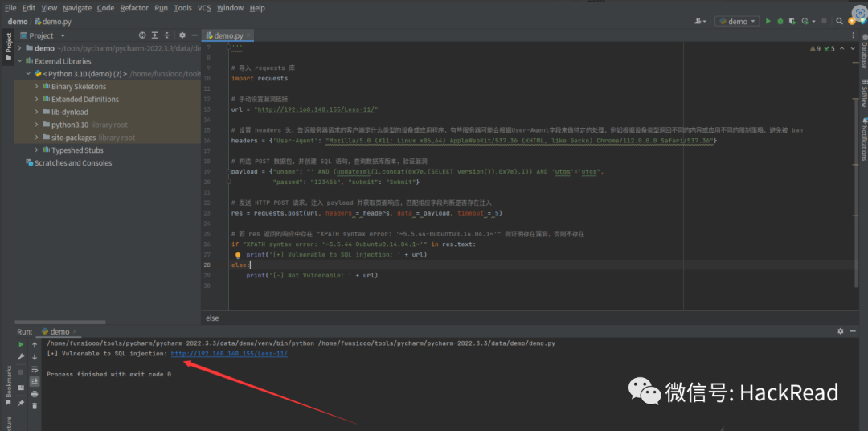Hide the Run panel with minus icon

[853, 331]
